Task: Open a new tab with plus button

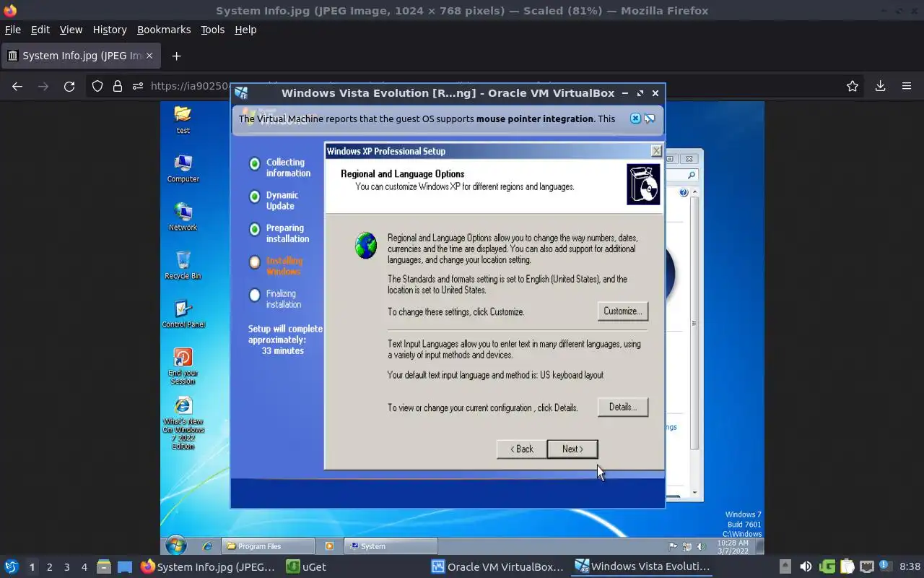Action: [x=176, y=56]
